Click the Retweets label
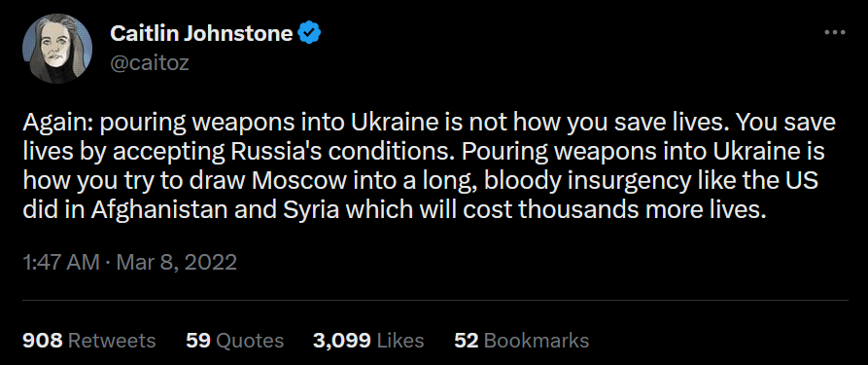 [112, 340]
